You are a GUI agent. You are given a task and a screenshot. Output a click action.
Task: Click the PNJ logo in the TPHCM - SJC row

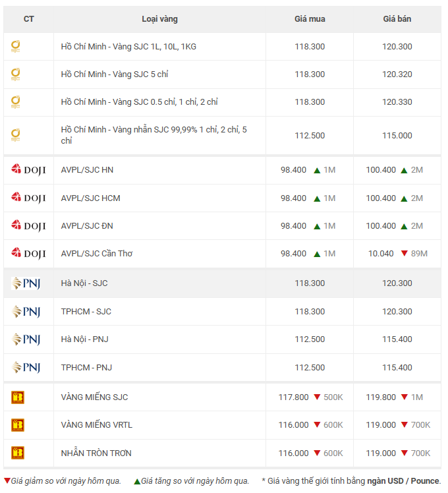[26, 312]
